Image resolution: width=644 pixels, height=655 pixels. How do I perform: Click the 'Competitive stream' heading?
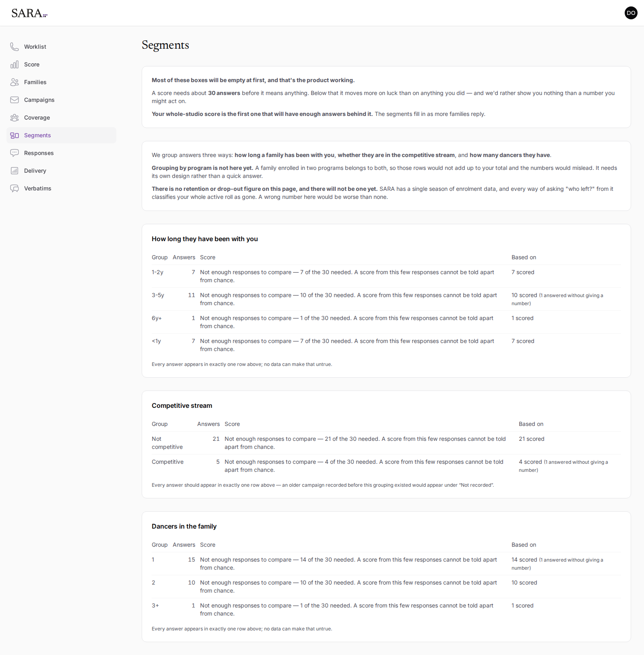point(182,406)
